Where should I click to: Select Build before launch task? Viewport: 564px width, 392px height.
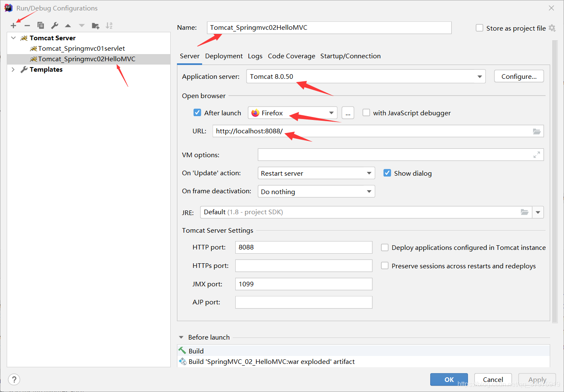pyautogui.click(x=364, y=350)
